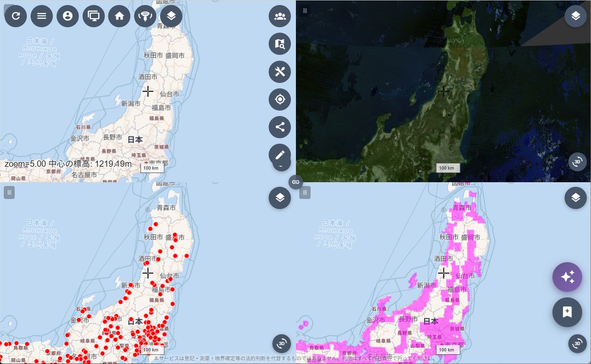Click the purple sparkle AI button

tap(567, 277)
